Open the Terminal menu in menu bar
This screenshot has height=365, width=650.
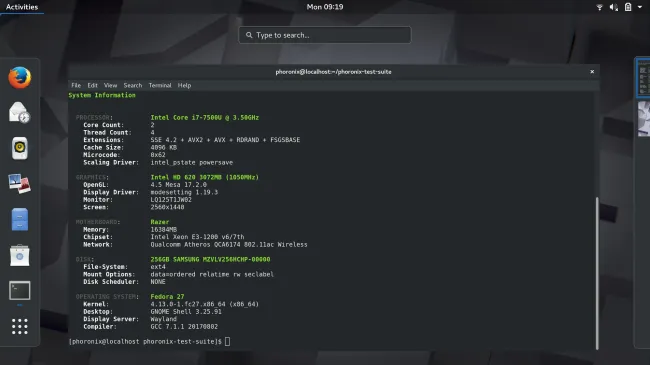[160, 85]
